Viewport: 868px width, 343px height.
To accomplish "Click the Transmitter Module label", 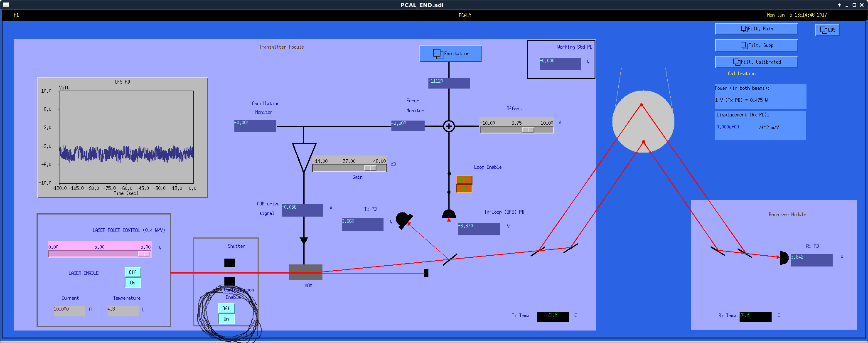I will (281, 47).
